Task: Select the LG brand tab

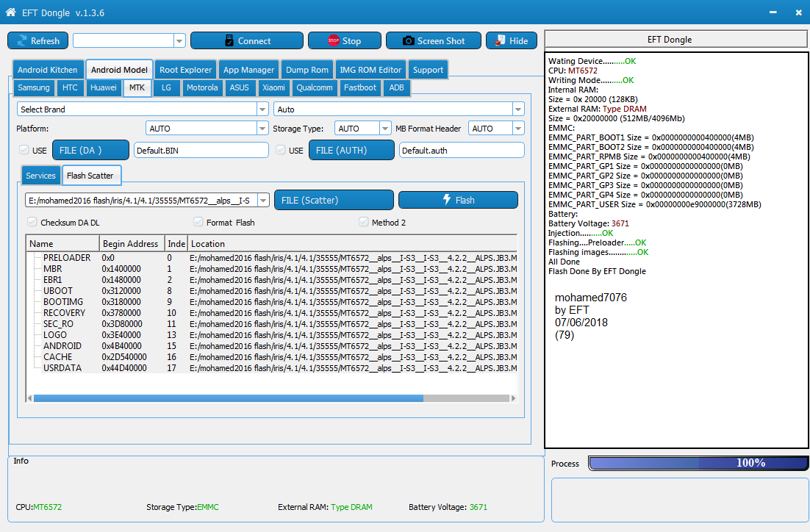Action: [166, 87]
